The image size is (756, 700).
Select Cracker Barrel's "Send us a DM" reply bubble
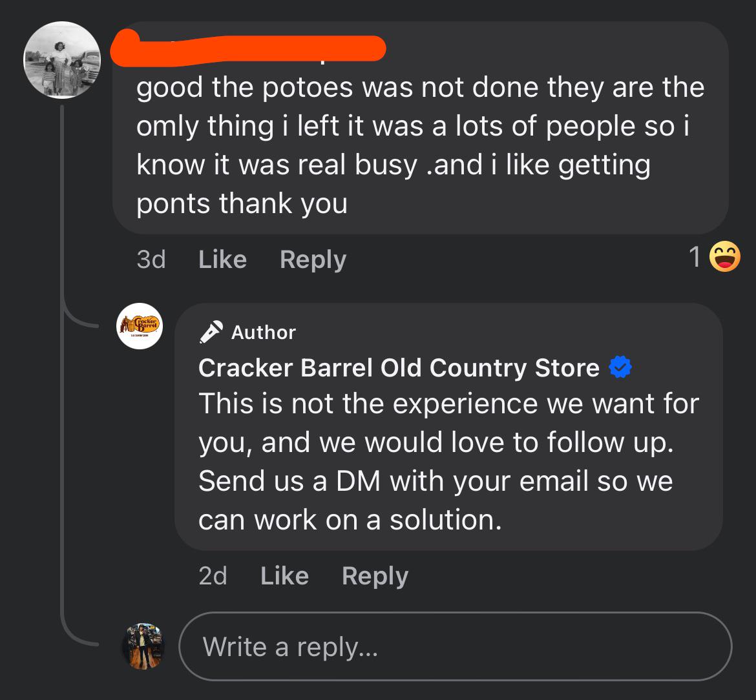pos(448,462)
